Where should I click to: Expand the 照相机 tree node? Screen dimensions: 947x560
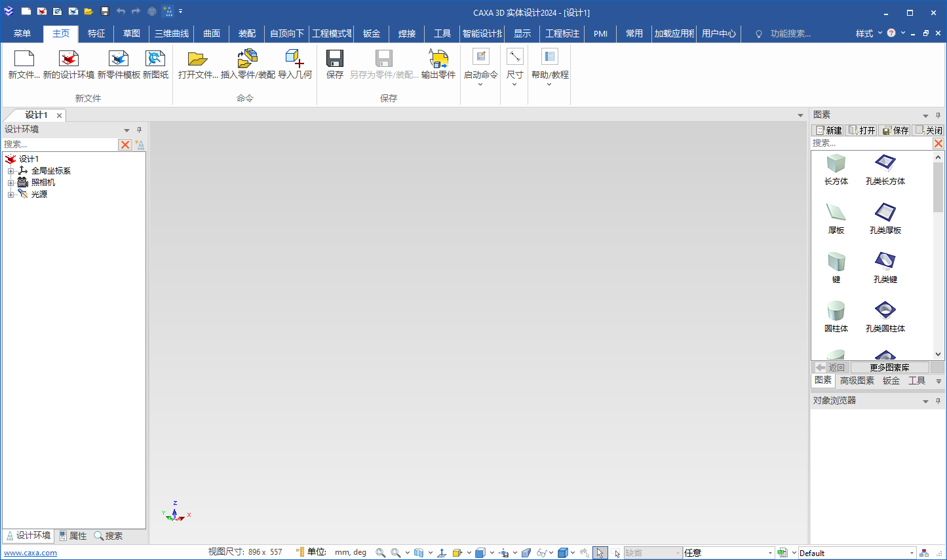10,183
